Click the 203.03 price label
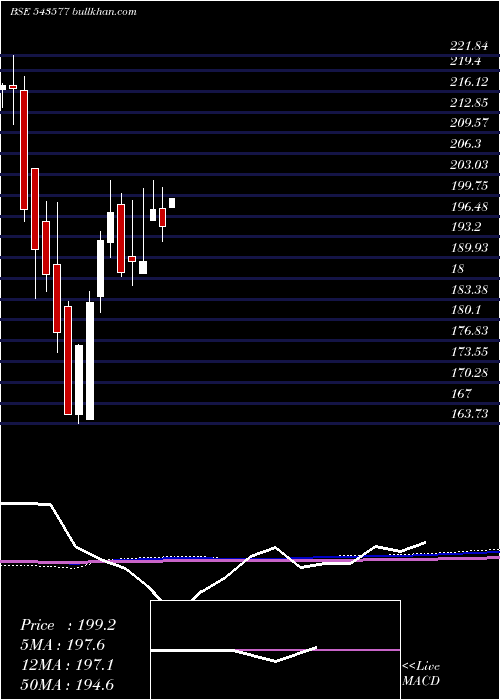The height and width of the screenshot is (700, 500). click(x=469, y=165)
